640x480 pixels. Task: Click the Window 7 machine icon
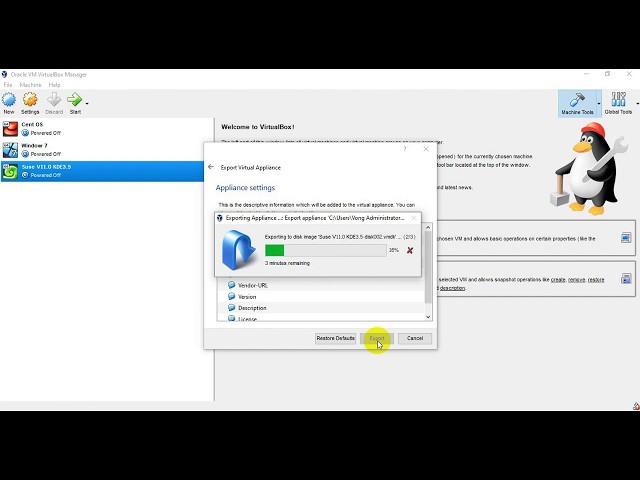pos(10,150)
